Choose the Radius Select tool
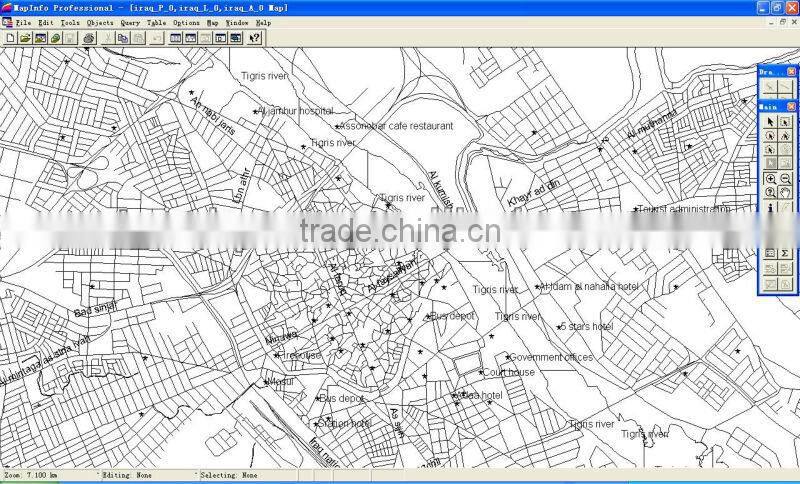This screenshot has height=484, width=800. click(770, 136)
